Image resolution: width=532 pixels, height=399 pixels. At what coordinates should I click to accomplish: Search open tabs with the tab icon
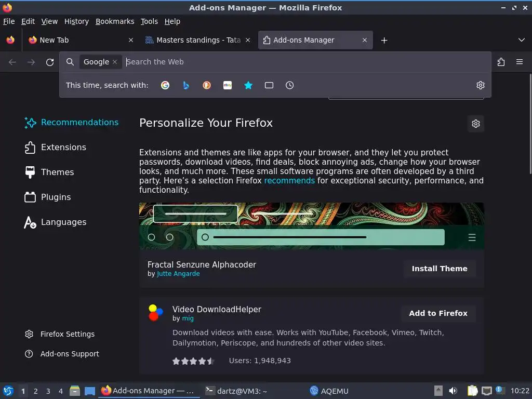(x=269, y=85)
